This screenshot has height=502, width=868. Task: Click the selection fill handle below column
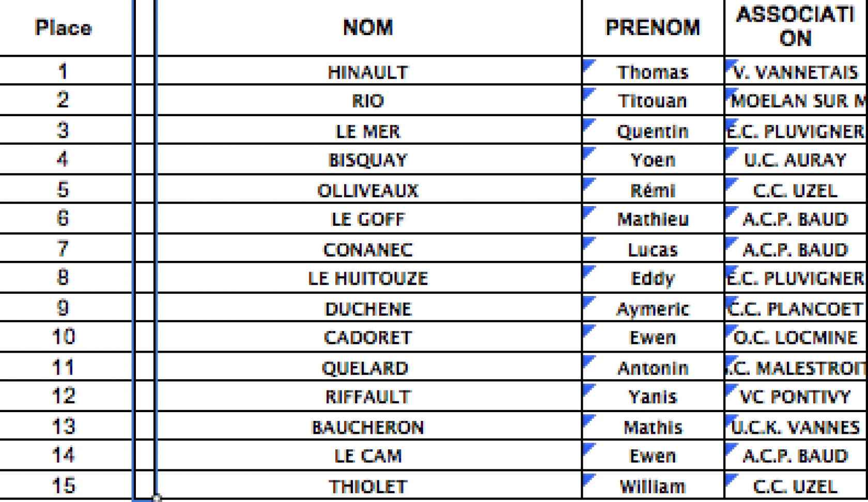pyautogui.click(x=157, y=498)
